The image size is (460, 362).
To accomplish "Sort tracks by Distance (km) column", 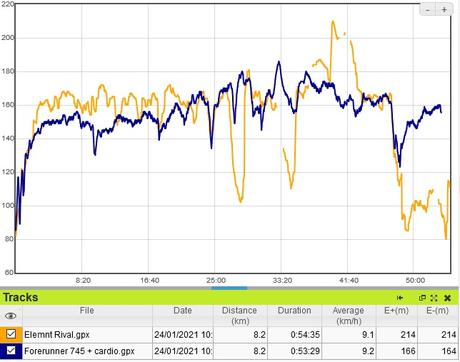I will point(240,315).
